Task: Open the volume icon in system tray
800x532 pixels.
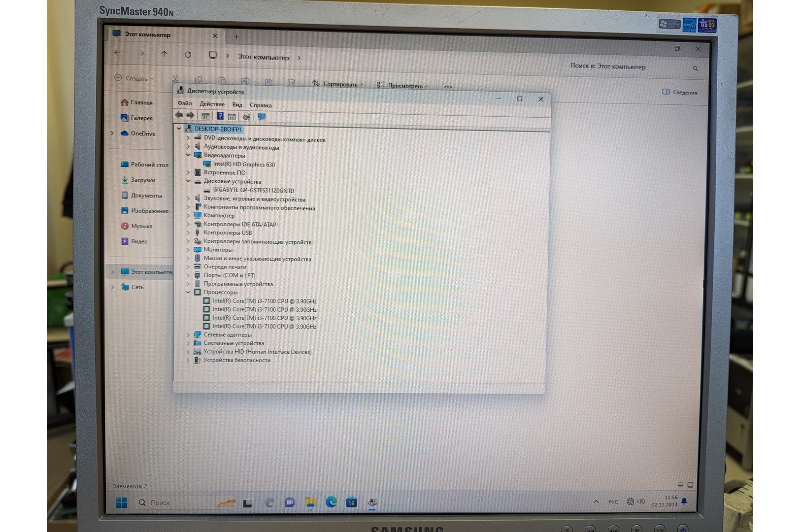Action: (641, 501)
